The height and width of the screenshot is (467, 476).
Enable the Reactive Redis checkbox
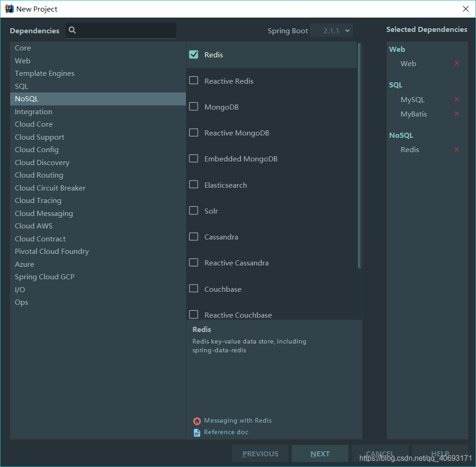click(194, 80)
